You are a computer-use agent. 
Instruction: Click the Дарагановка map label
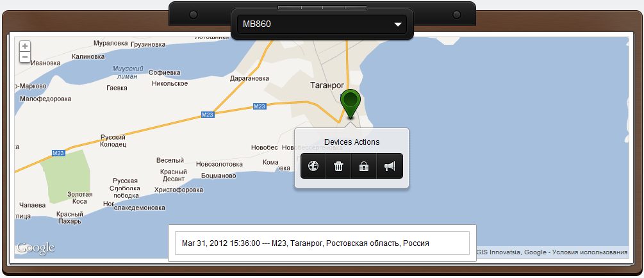(x=249, y=78)
